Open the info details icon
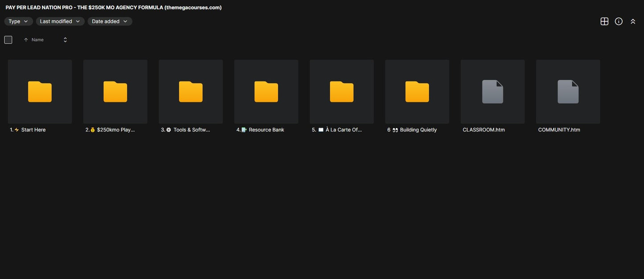 coord(619,21)
